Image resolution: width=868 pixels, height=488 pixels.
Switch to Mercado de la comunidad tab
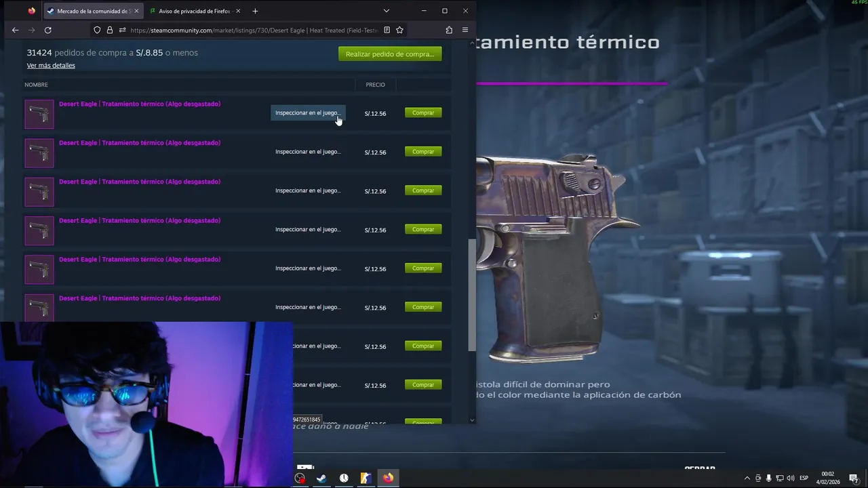(x=92, y=11)
